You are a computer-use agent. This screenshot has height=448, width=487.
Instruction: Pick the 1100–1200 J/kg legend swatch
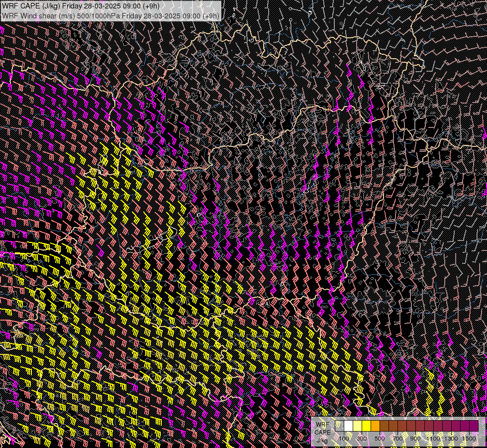pyautogui.click(x=438, y=426)
